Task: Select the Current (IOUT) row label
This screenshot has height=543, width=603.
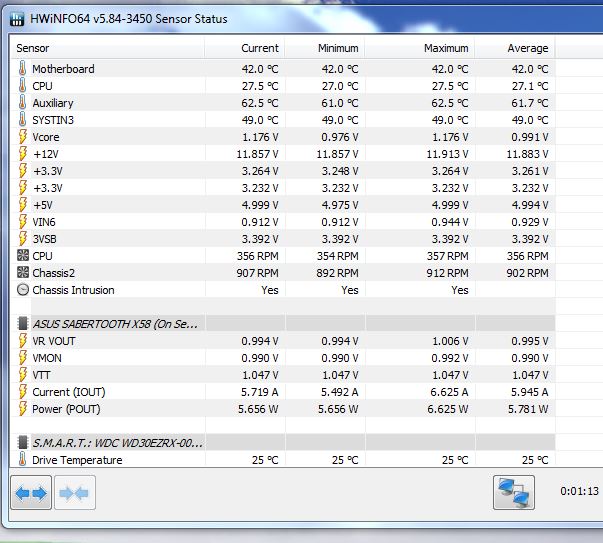Action: 69,392
